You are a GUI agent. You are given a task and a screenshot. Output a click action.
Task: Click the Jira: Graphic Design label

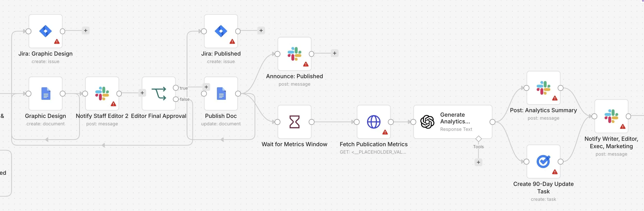pyautogui.click(x=46, y=54)
